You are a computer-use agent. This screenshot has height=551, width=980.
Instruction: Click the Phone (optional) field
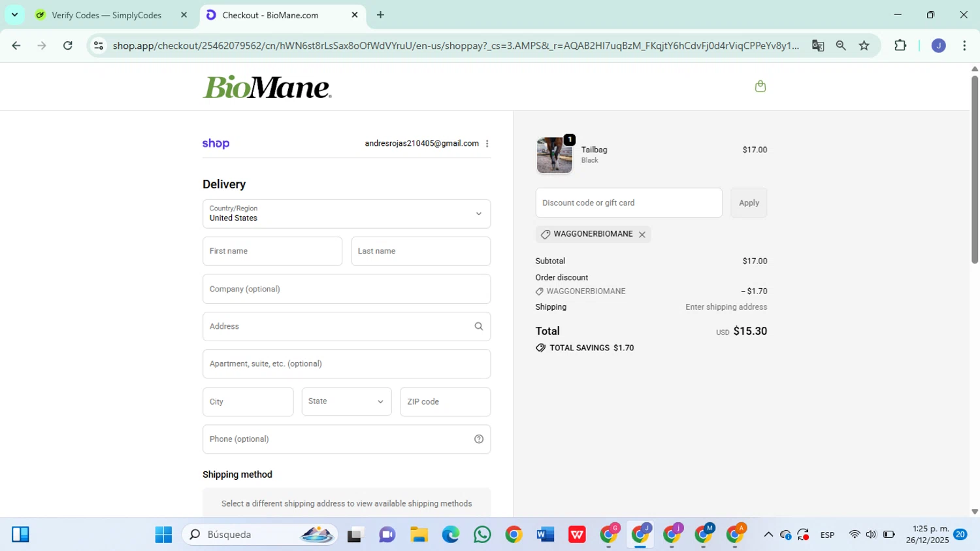(346, 439)
